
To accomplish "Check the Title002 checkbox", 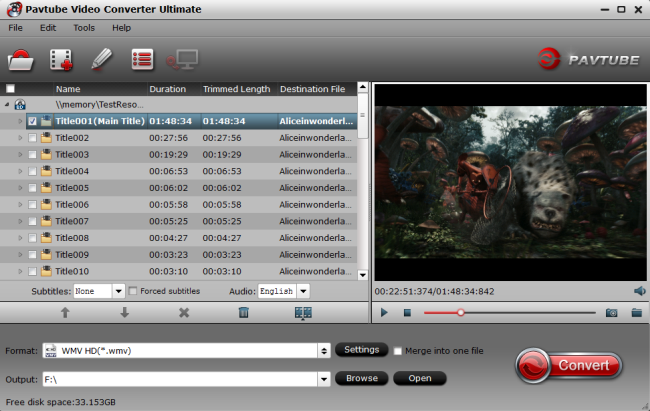I will pos(32,138).
